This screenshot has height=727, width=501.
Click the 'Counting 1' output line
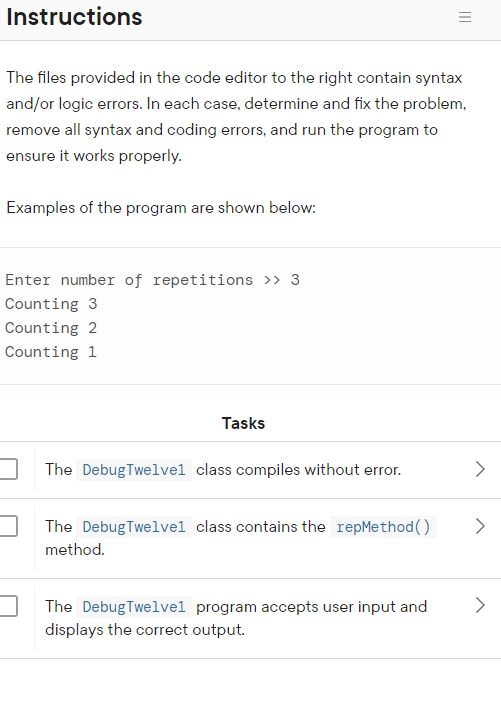(x=51, y=352)
